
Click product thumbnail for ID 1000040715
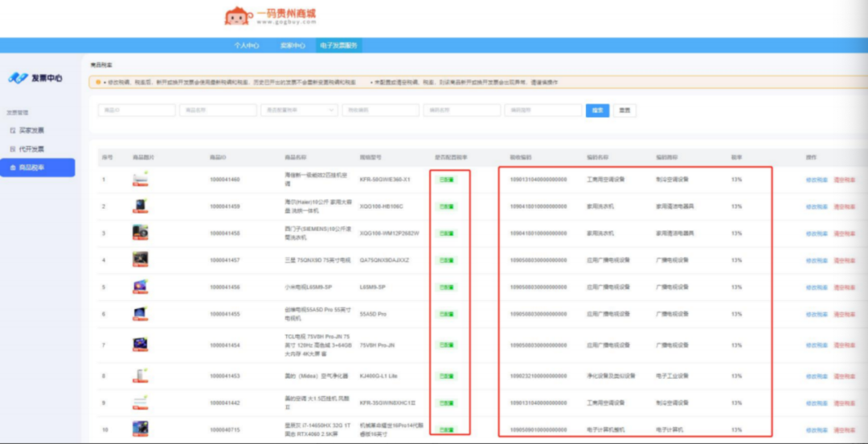coord(141,429)
